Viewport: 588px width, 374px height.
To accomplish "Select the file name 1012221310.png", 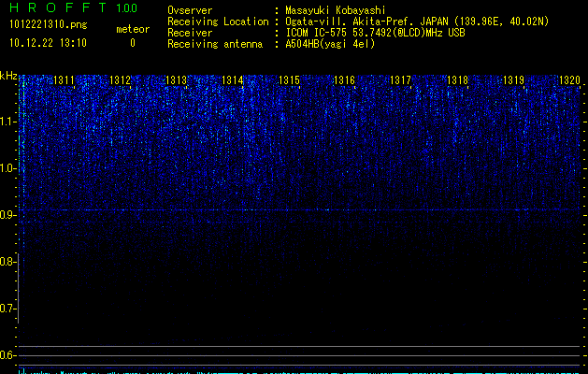I will [x=49, y=25].
